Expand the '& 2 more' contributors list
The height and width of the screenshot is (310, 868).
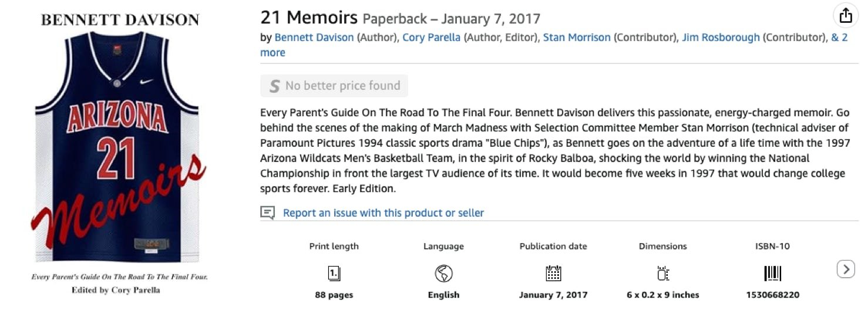coord(839,38)
